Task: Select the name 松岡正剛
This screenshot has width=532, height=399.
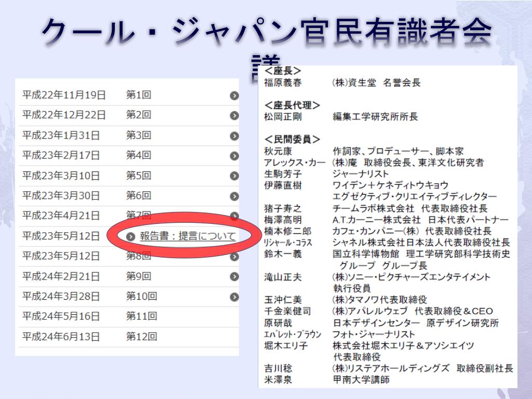Action: tap(283, 117)
